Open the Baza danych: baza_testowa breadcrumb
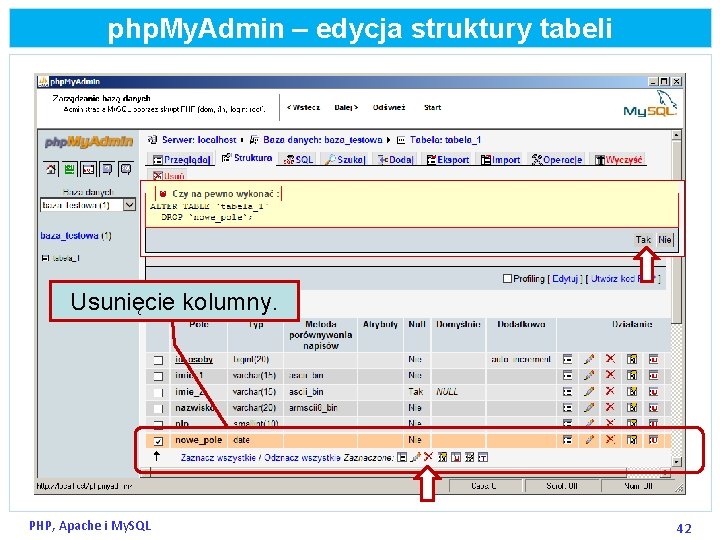 pyautogui.click(x=322, y=140)
